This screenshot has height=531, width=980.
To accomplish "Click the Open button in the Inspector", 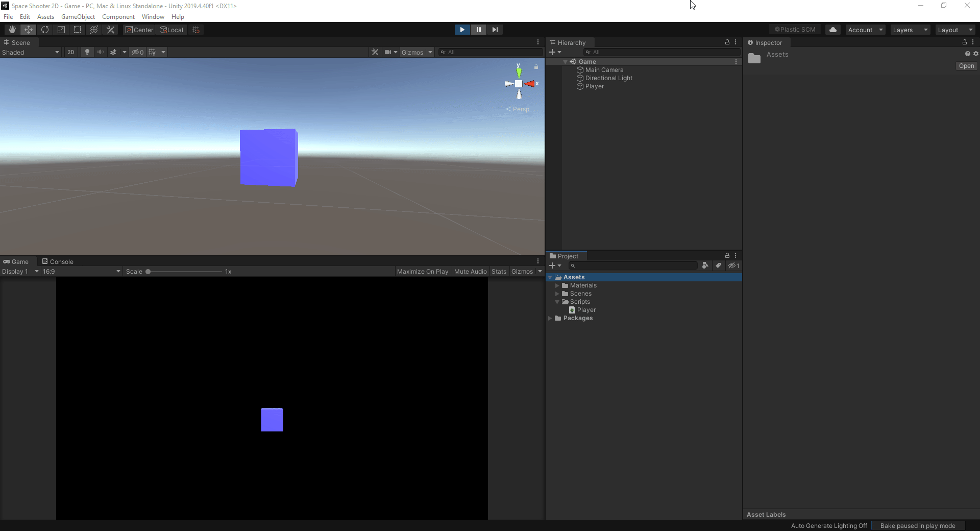I will click(x=966, y=65).
